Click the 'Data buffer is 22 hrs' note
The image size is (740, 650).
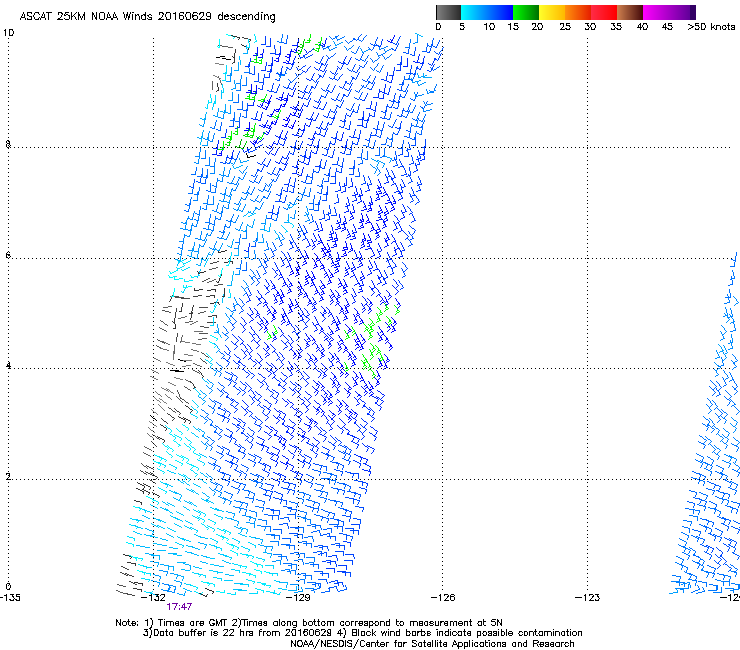[362, 633]
